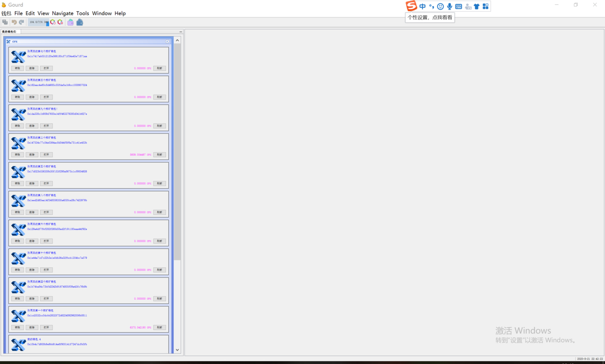Click the CFX logo of wallet 0x162eac
The width and height of the screenshot is (605, 364).
18,85
